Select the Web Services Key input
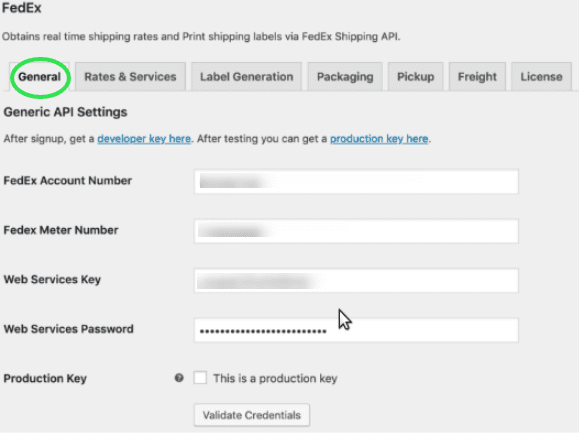 tap(356, 281)
